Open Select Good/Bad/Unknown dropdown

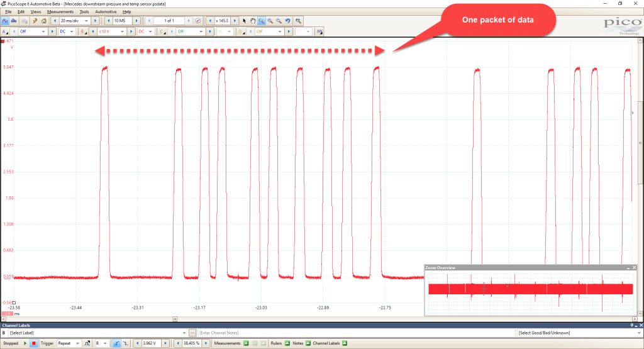(x=580, y=333)
